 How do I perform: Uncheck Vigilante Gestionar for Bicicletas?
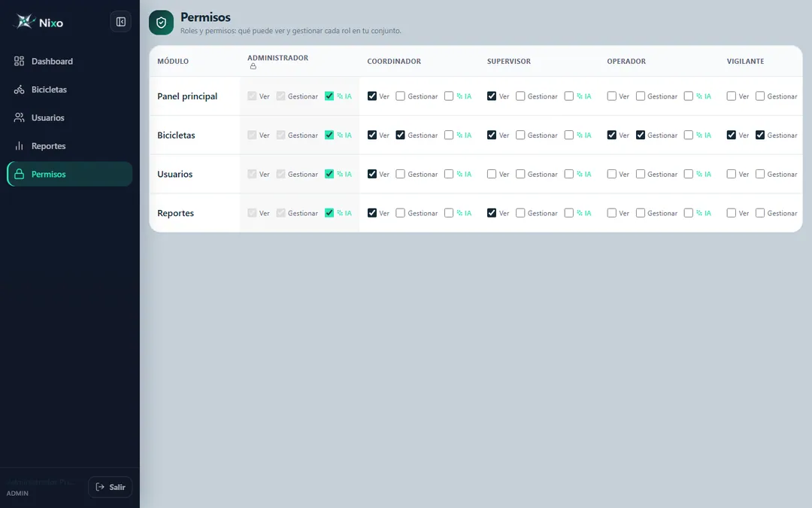pos(760,135)
